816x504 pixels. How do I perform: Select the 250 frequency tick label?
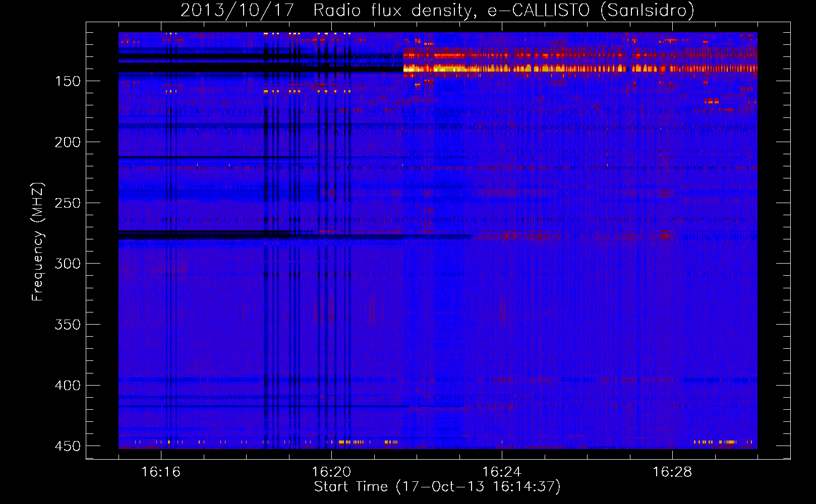(68, 203)
